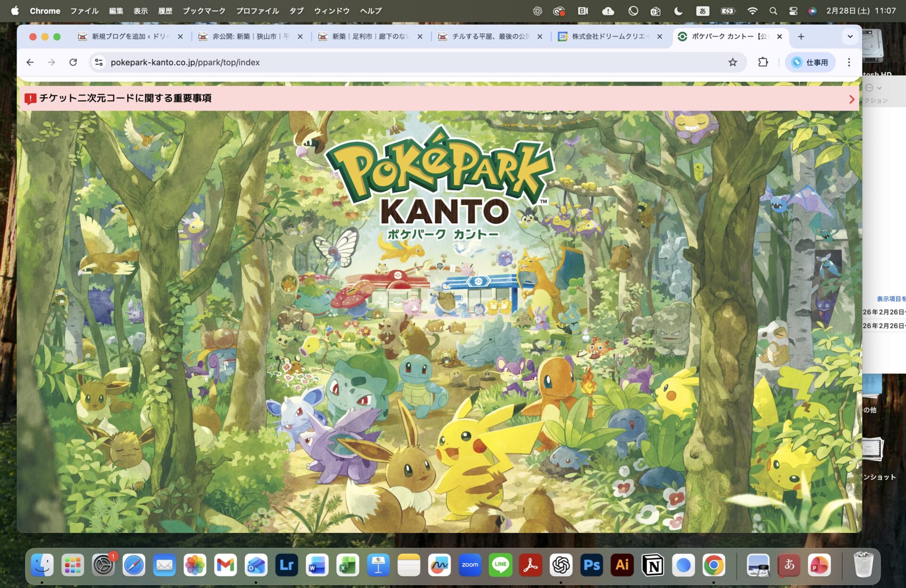Open ChatGPT from the menu bar

coord(537,11)
